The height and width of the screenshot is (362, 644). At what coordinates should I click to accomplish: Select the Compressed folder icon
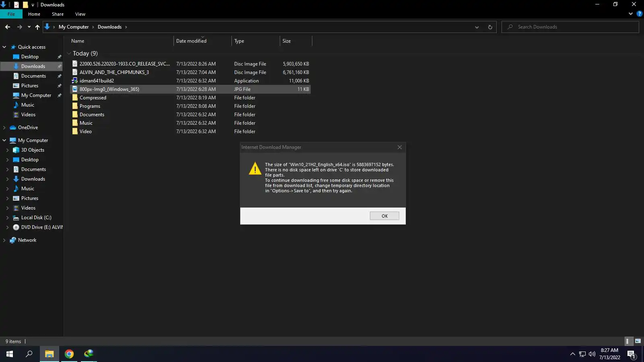[75, 97]
